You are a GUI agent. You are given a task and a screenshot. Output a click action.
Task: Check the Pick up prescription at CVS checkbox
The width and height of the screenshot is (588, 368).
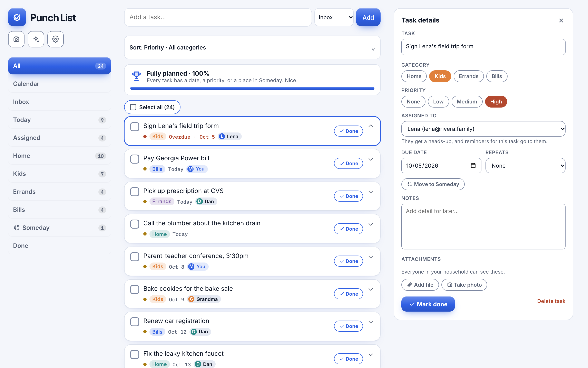135,192
